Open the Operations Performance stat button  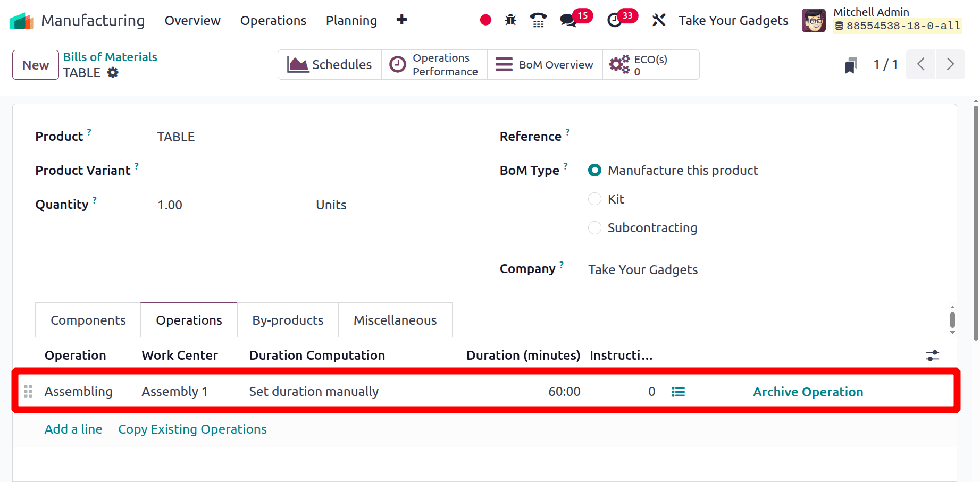pos(434,64)
